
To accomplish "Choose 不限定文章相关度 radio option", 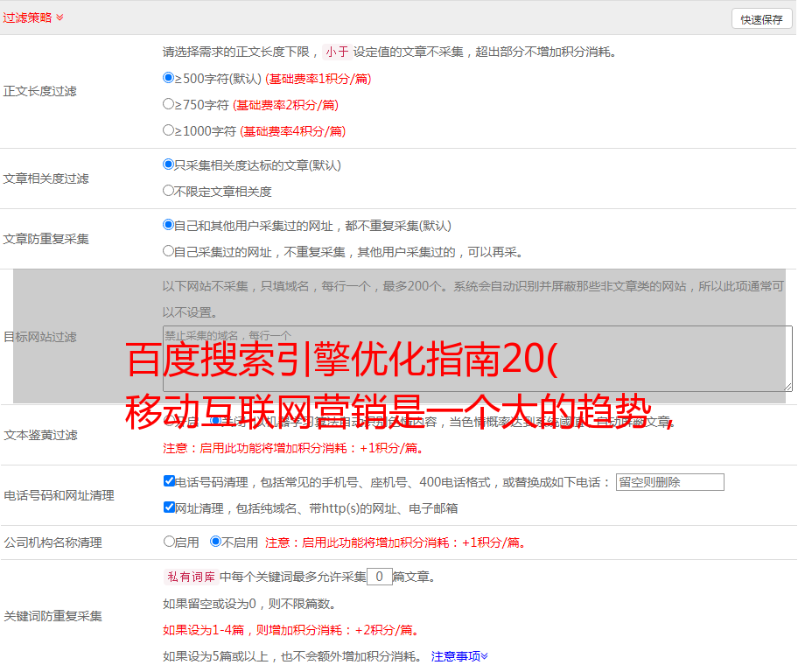I will (168, 191).
